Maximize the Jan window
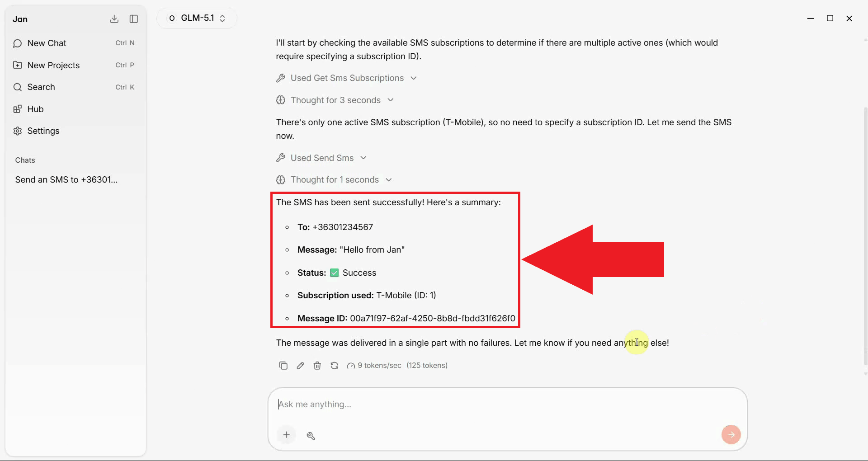This screenshot has height=461, width=868. (830, 19)
